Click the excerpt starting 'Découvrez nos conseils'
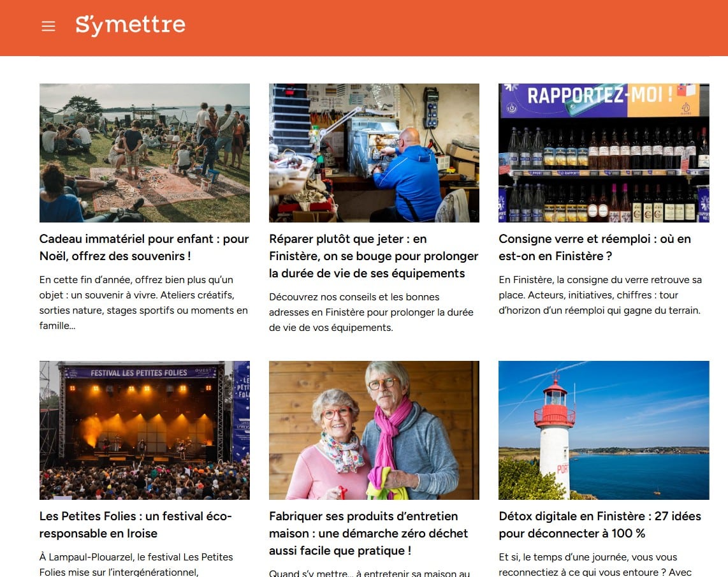This screenshot has width=728, height=577. (371, 312)
